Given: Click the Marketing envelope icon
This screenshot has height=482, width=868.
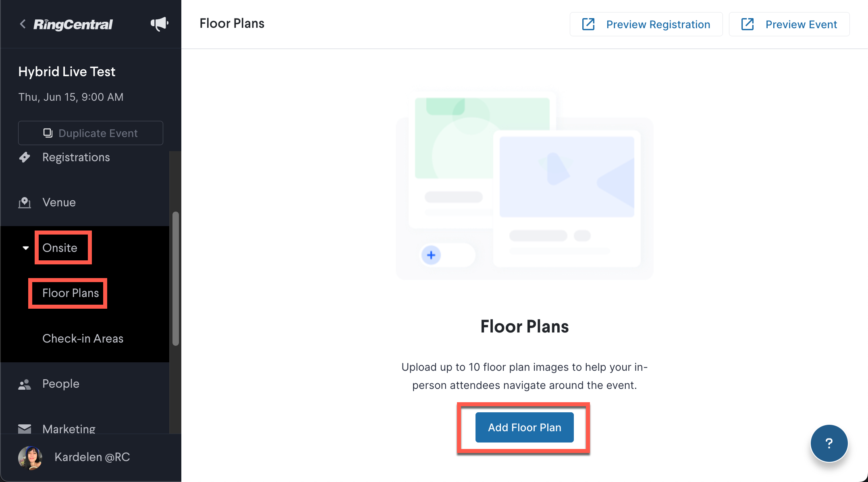Looking at the screenshot, I should click(x=25, y=428).
